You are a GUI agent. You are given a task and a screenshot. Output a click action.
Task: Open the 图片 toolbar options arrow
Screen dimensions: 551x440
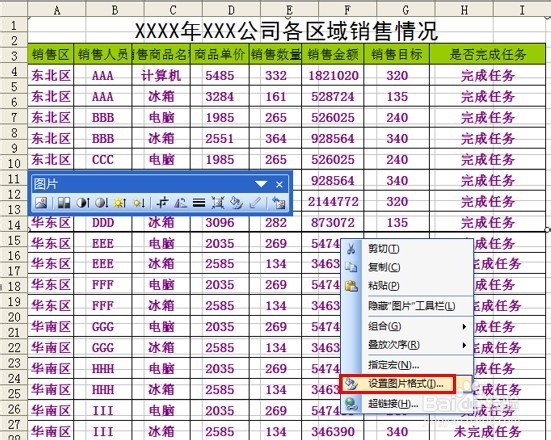(x=261, y=184)
